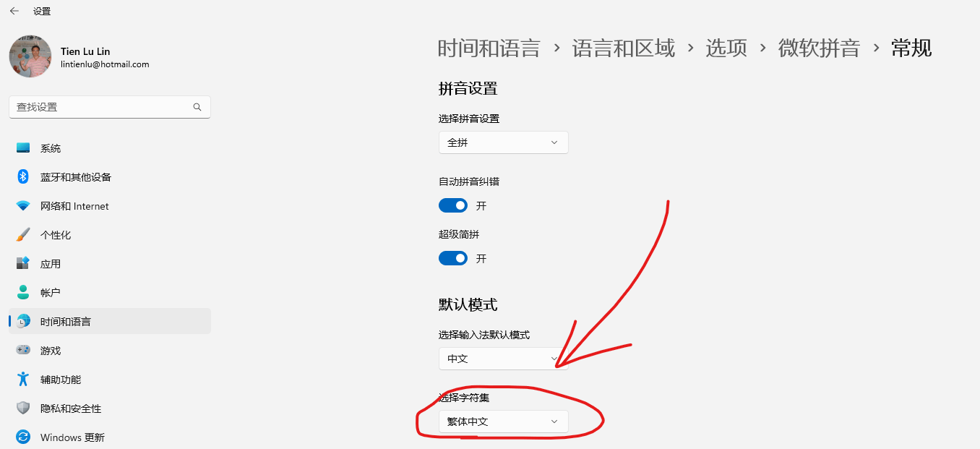Open 隐私和安全性 shield icon
Image resolution: width=980 pixels, height=449 pixels.
click(x=23, y=409)
